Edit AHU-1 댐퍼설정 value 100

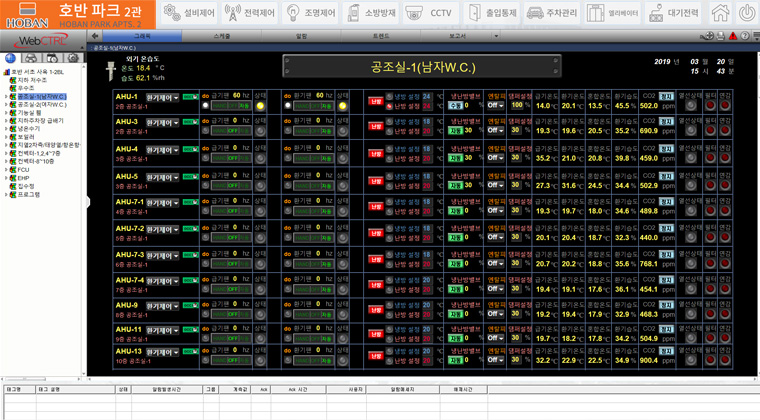pos(517,105)
